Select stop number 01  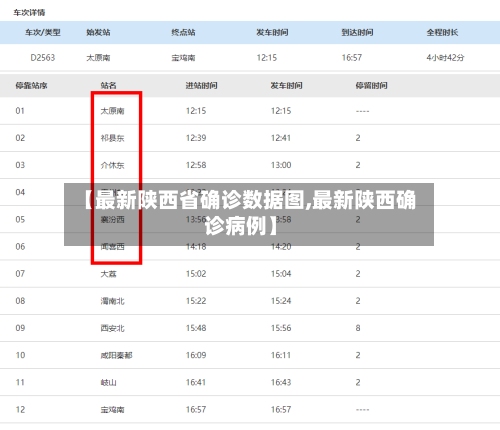[x=20, y=111]
